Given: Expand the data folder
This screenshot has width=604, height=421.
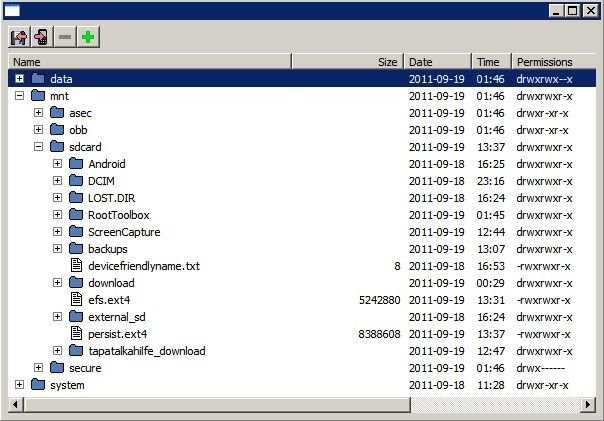Looking at the screenshot, I should [x=19, y=79].
